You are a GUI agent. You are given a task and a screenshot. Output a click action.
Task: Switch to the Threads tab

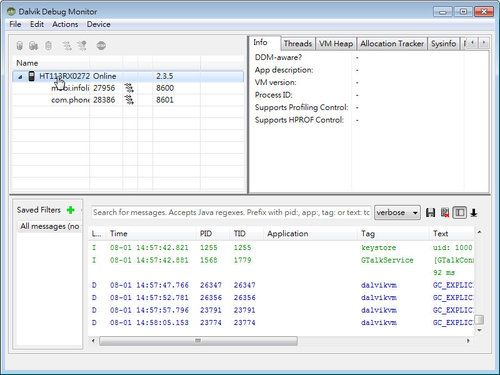coord(298,44)
